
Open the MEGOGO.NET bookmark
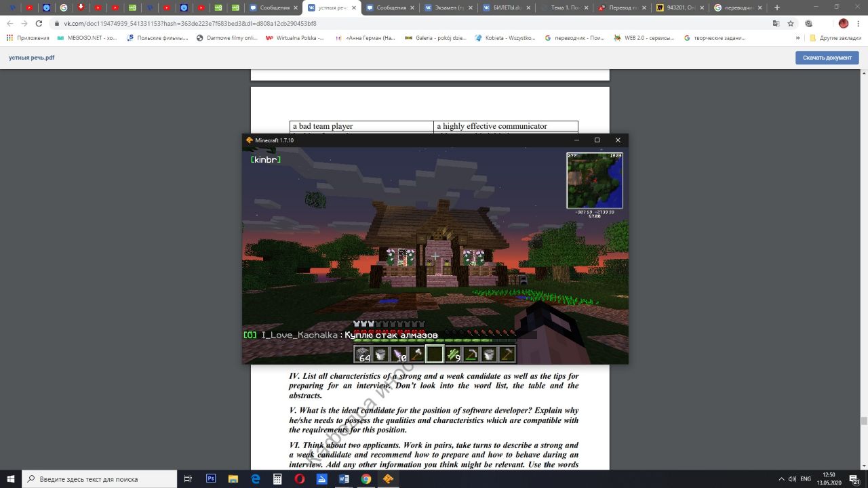point(87,38)
